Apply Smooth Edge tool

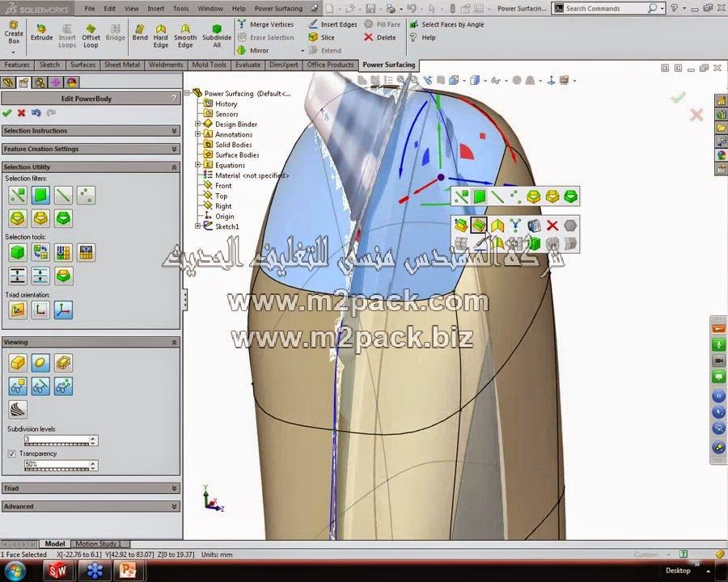coord(185,36)
